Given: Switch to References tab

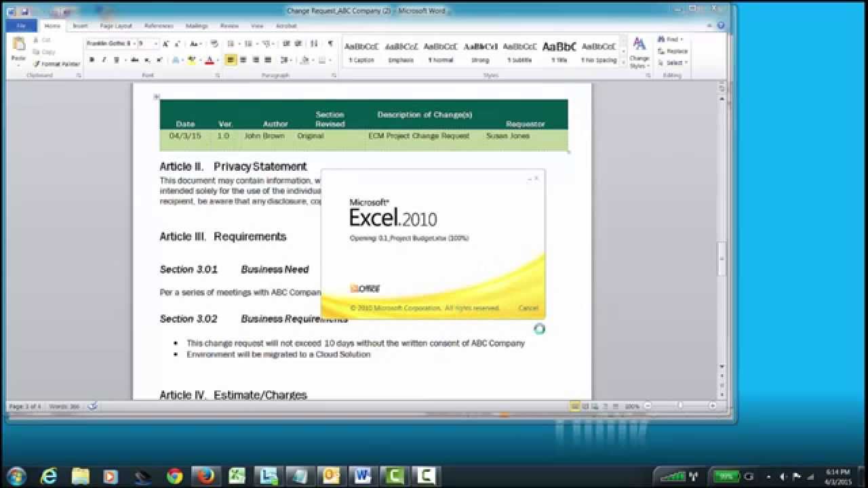Looking at the screenshot, I should pos(159,26).
